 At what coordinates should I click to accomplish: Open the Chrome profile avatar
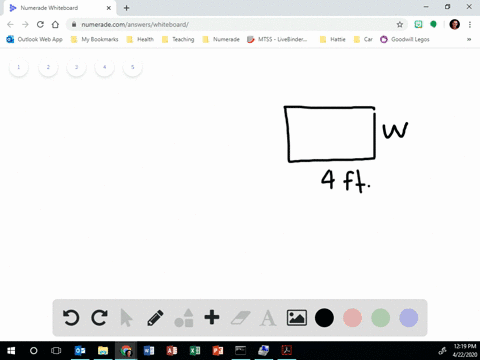pos(455,24)
